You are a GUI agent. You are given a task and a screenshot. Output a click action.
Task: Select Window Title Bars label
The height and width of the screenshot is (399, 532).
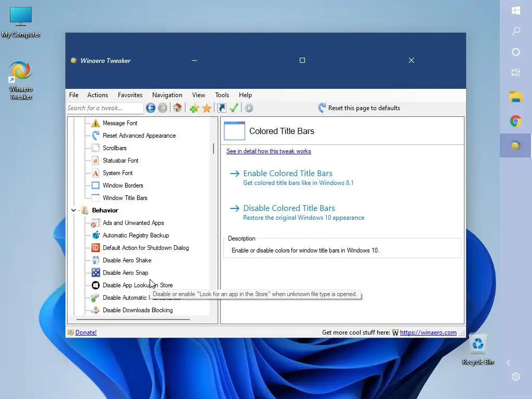[x=125, y=198]
